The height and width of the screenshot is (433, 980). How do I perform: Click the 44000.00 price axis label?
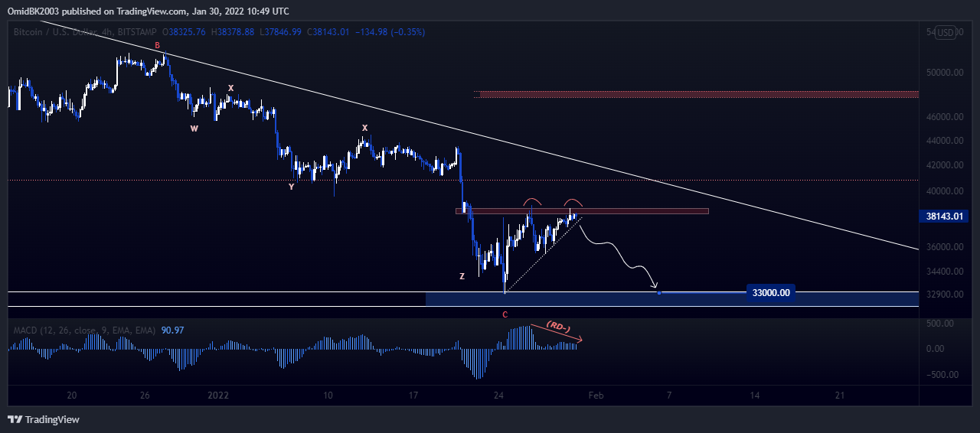[943, 141]
